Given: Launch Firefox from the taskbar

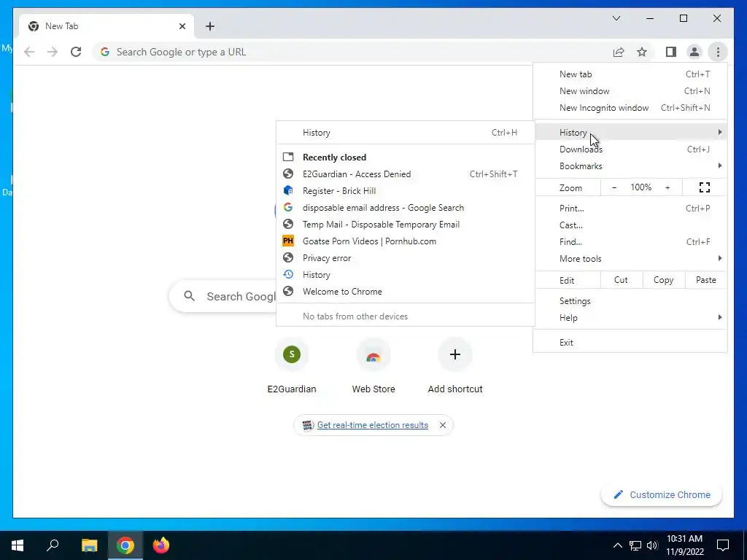Looking at the screenshot, I should click(x=161, y=545).
